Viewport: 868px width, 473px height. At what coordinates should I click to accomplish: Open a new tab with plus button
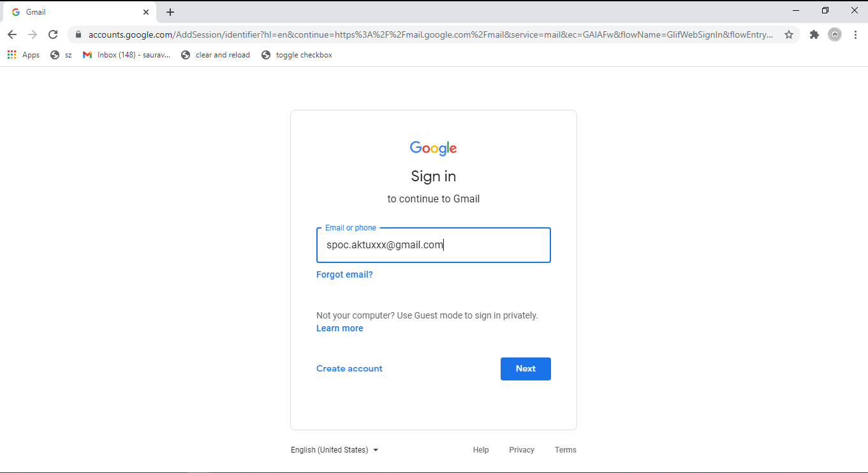tap(170, 12)
